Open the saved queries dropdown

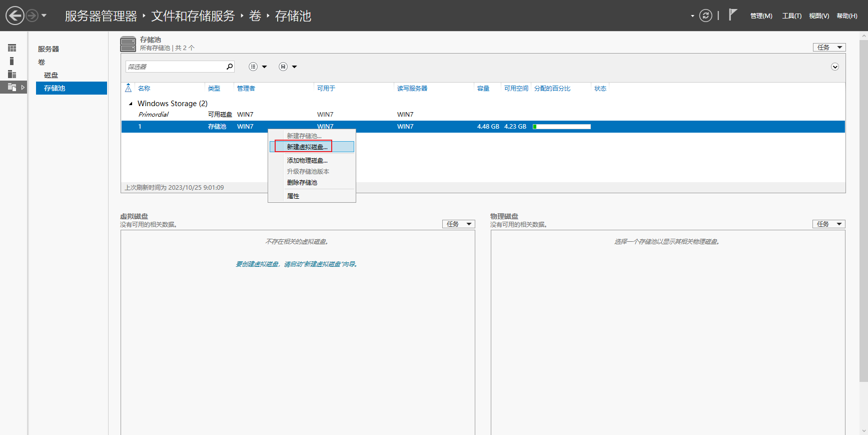(x=288, y=67)
